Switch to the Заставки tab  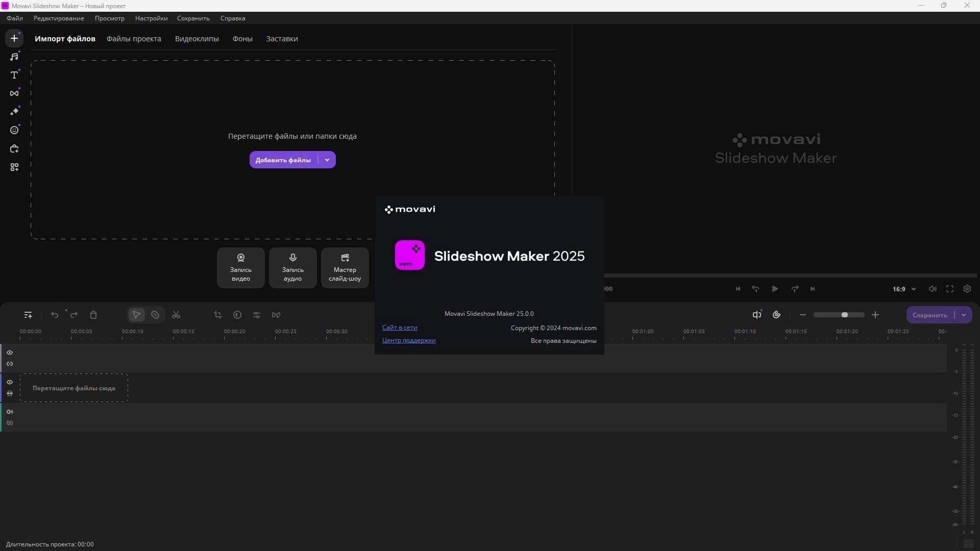click(282, 39)
